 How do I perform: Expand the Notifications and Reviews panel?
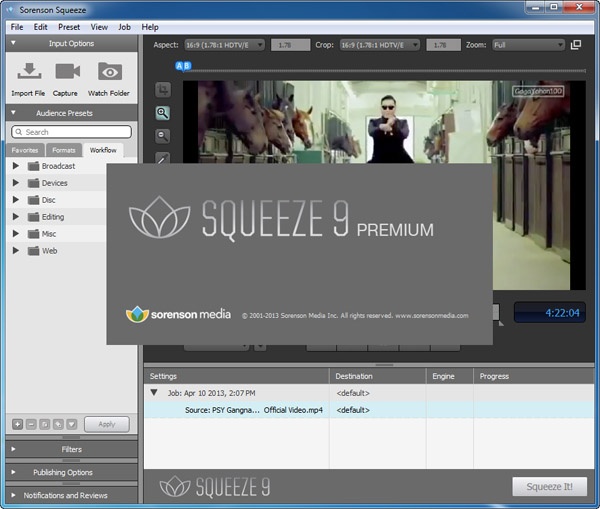pos(13,495)
